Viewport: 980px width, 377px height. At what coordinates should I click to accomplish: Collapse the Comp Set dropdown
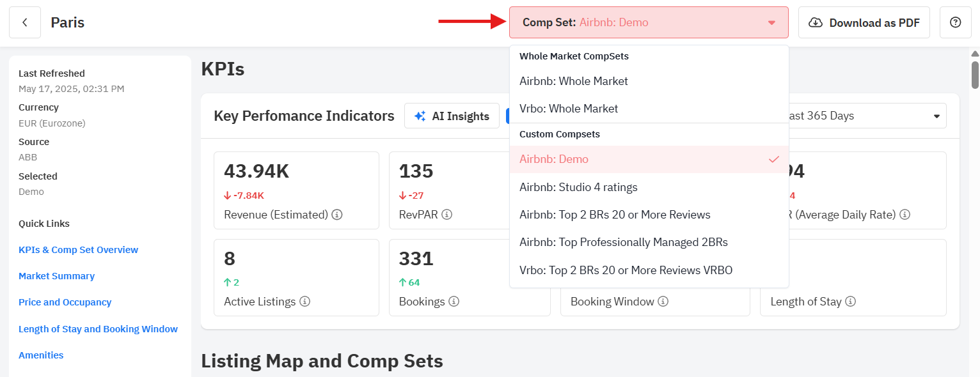coord(771,22)
